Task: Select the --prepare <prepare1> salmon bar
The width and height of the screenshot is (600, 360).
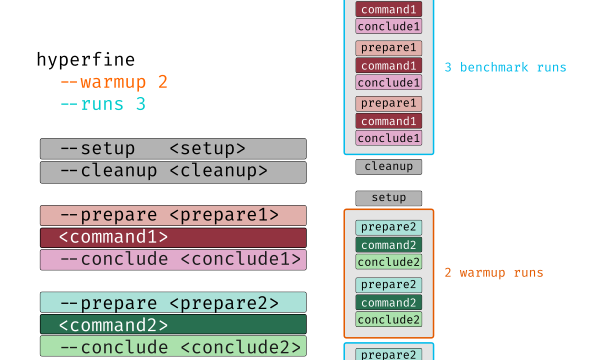Action: 173,215
